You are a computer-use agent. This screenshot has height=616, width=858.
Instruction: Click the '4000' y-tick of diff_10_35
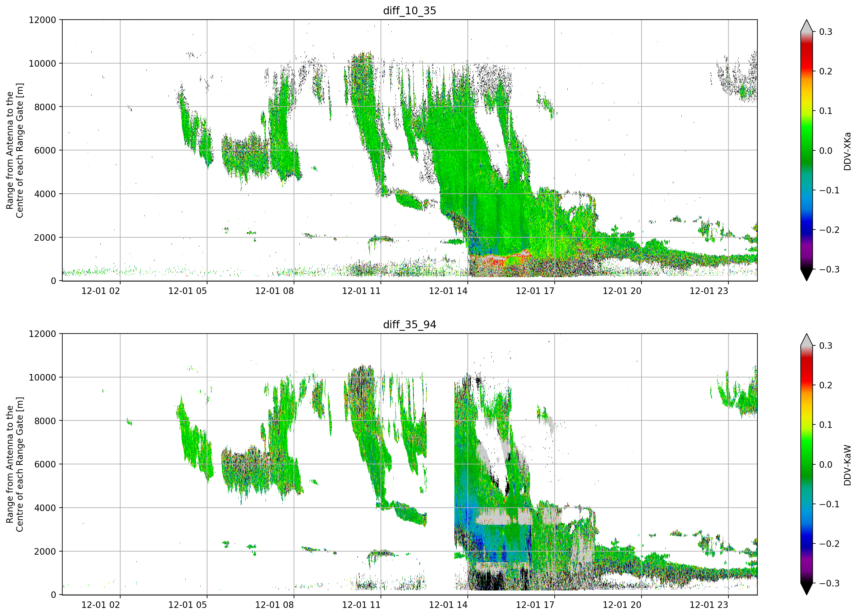coord(45,194)
